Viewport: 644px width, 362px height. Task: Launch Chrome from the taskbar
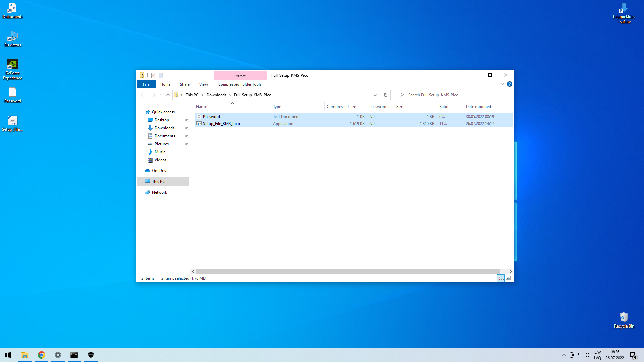click(x=41, y=355)
